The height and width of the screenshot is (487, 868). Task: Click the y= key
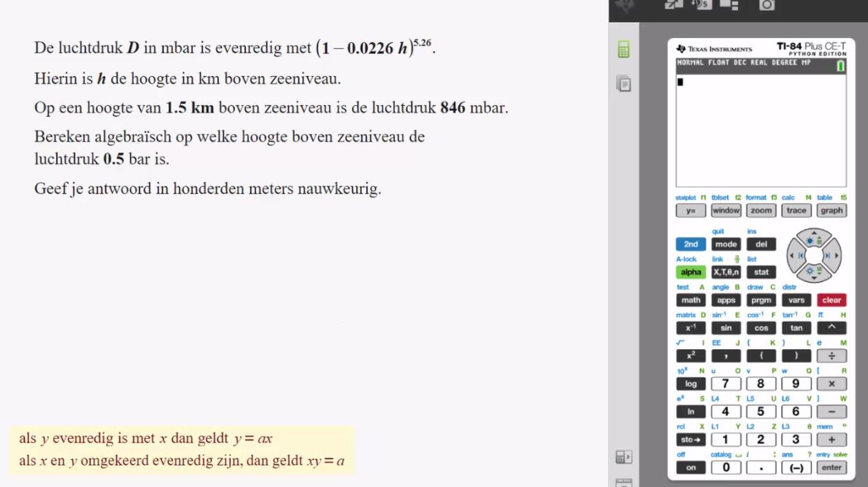(691, 210)
